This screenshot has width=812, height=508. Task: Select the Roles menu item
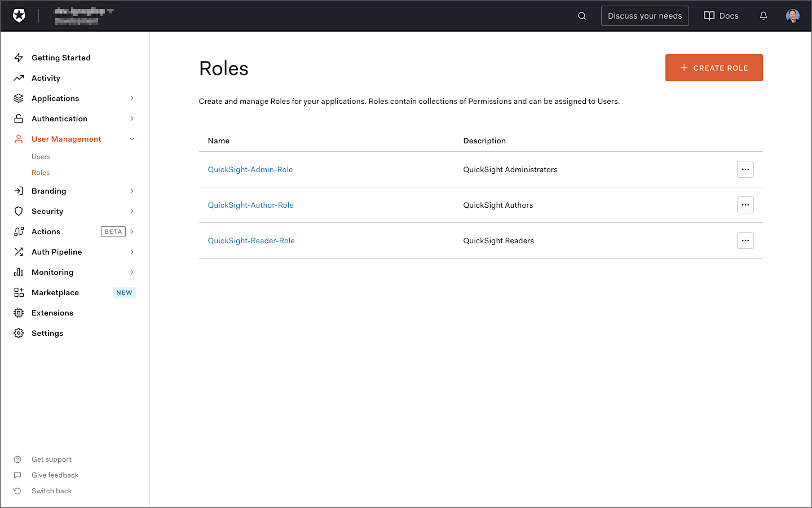(x=40, y=172)
